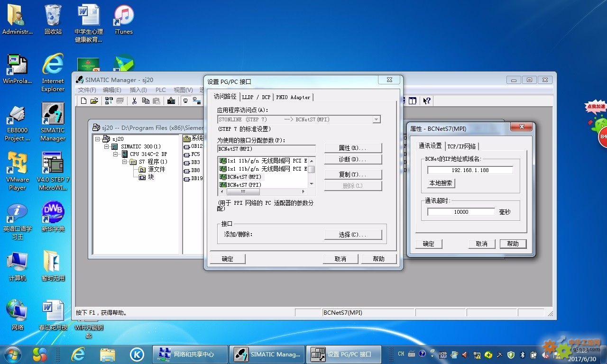Select the FC5 block
The height and width of the screenshot is (364, 607).
click(x=192, y=154)
